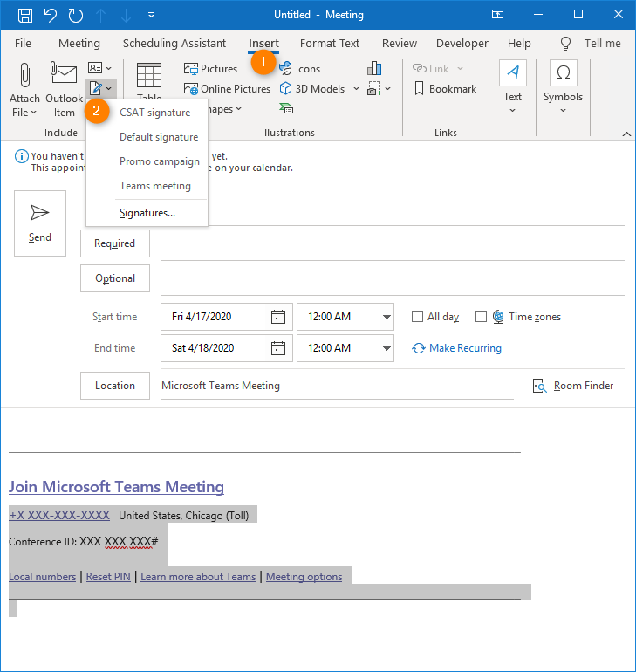Click the Optional attendees input field
636x672 pixels.
tap(393, 280)
